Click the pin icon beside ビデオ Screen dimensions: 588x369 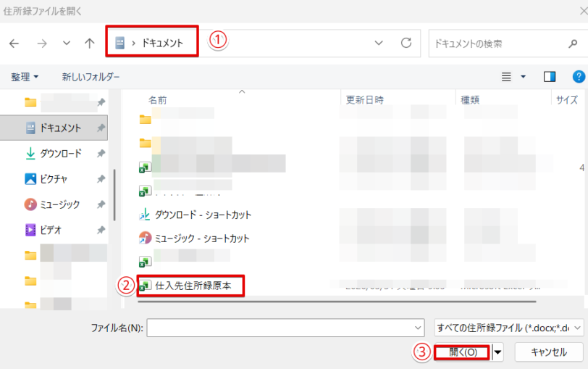click(x=101, y=230)
